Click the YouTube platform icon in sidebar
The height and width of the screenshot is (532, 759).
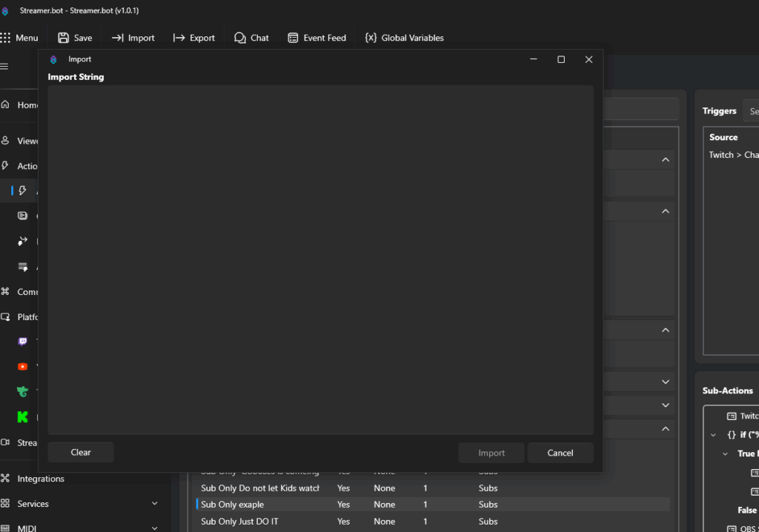[x=22, y=367]
